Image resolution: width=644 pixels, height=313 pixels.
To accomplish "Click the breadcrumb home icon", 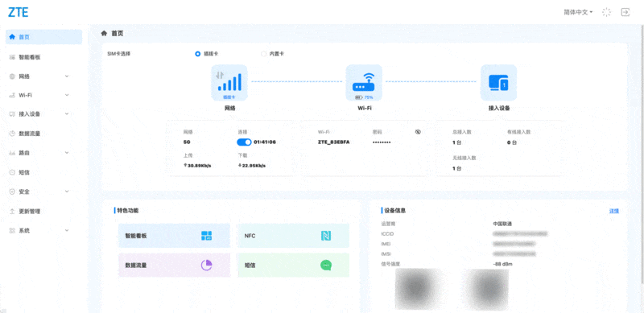I will click(x=104, y=34).
